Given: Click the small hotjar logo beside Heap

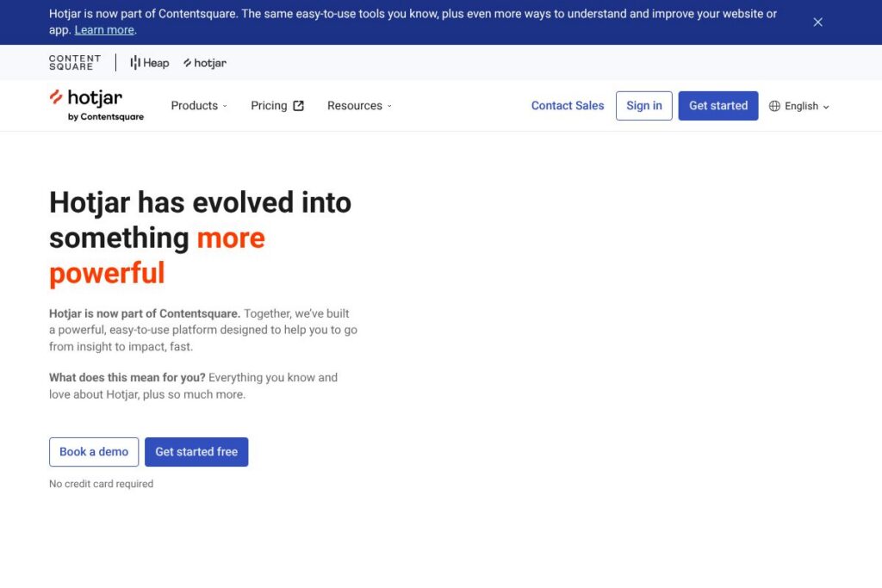Looking at the screenshot, I should tap(205, 63).
